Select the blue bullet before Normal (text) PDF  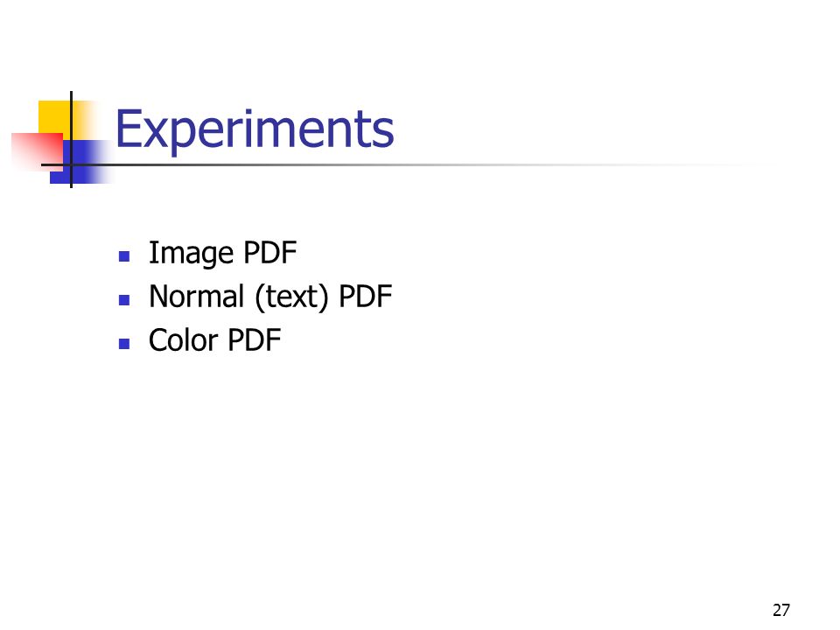pos(124,300)
